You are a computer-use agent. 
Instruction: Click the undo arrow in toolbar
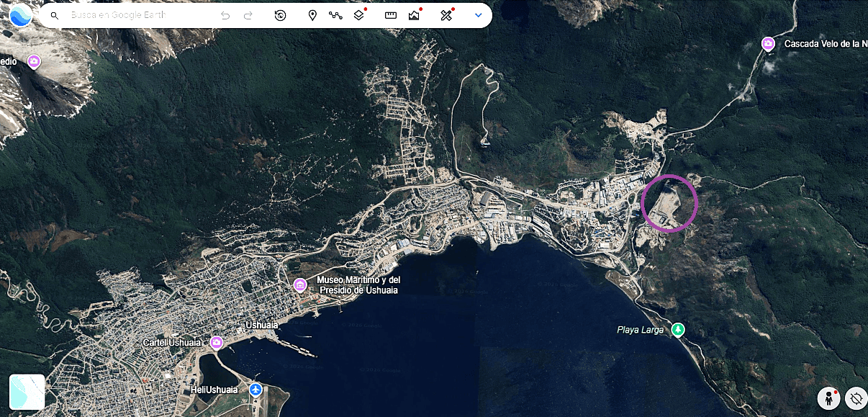click(225, 15)
